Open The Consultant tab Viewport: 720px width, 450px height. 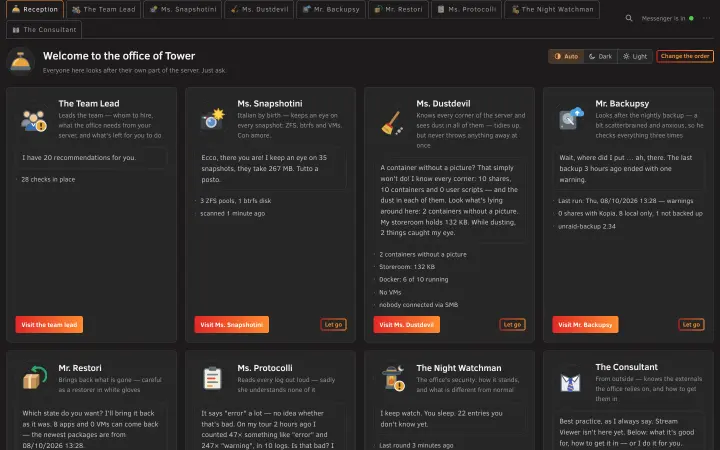pos(44,29)
